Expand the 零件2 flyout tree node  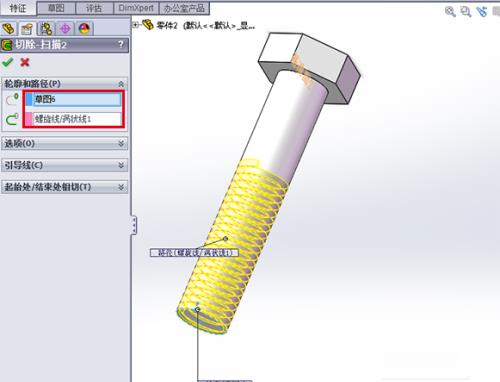click(x=135, y=25)
